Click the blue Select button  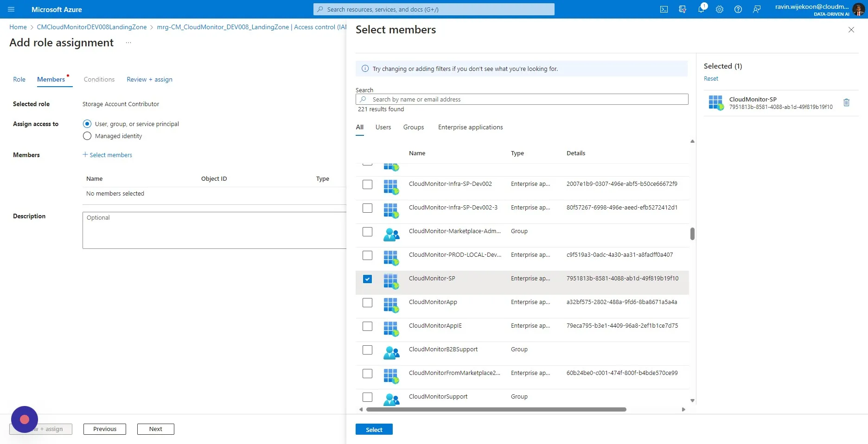tap(374, 430)
